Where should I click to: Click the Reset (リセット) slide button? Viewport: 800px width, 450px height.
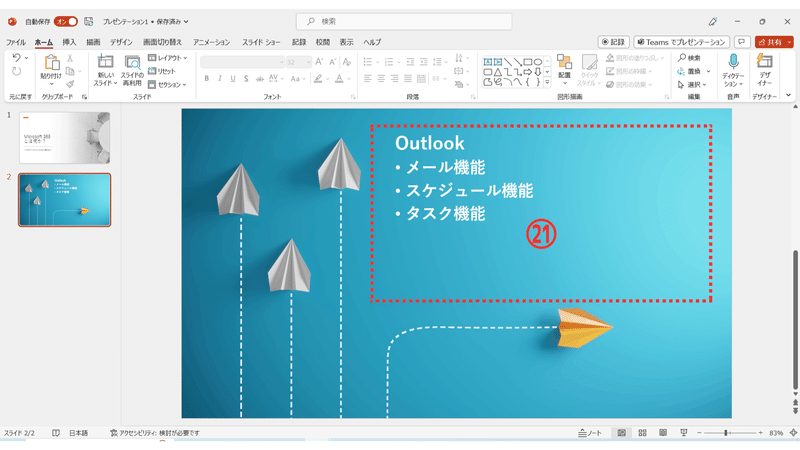162,71
